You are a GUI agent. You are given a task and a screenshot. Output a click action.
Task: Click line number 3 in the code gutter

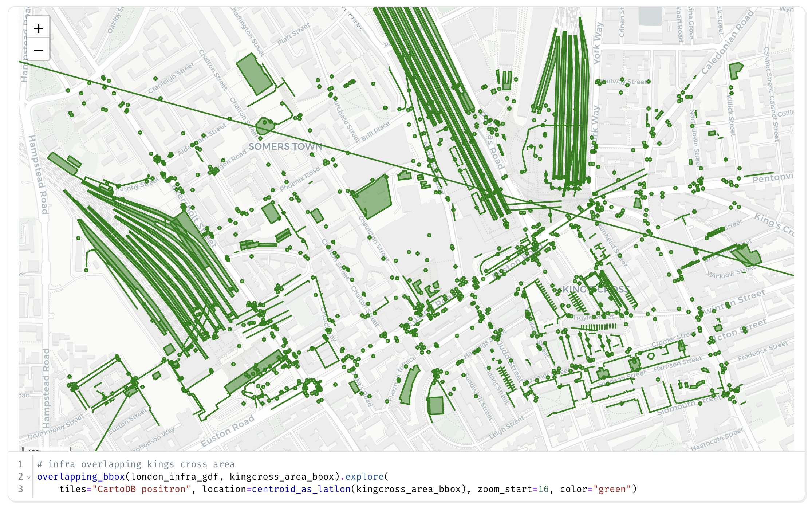21,489
